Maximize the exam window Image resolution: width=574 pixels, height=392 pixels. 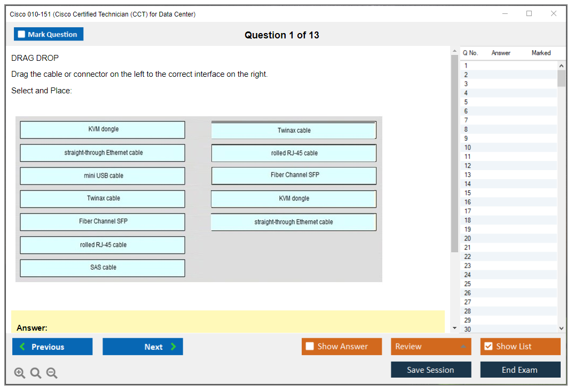(529, 14)
